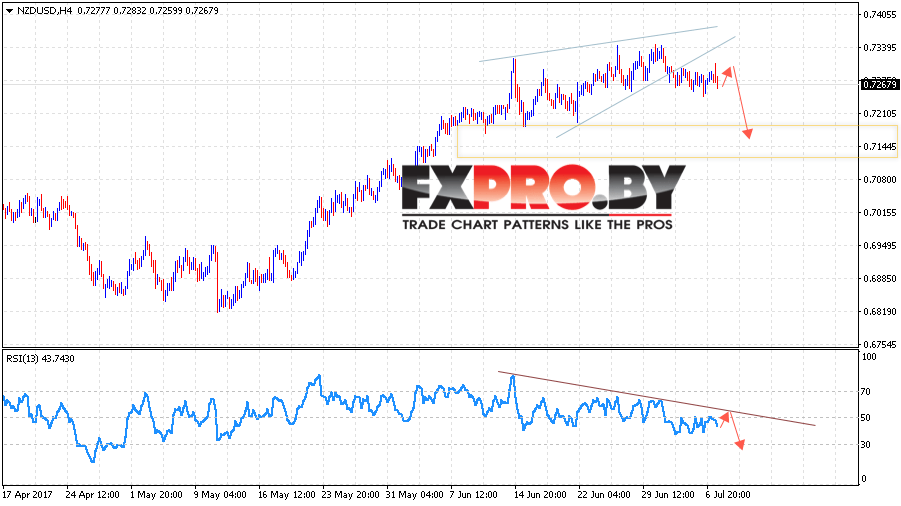The width and height of the screenshot is (901, 506).
Task: Click the 0.74055 price axis label
Action: 880,15
